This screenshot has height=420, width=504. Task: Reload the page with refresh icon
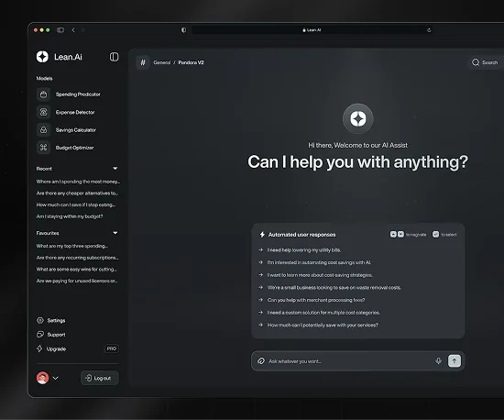(429, 30)
